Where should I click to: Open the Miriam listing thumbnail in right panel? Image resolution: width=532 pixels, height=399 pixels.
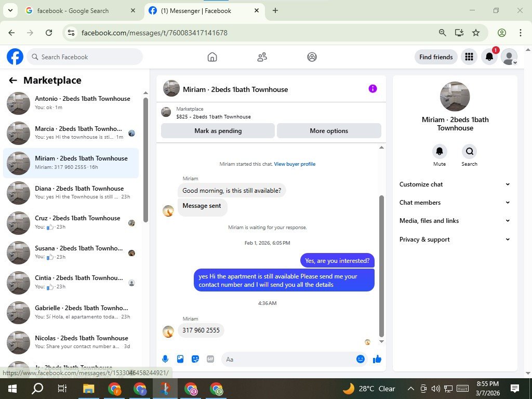[x=455, y=96]
